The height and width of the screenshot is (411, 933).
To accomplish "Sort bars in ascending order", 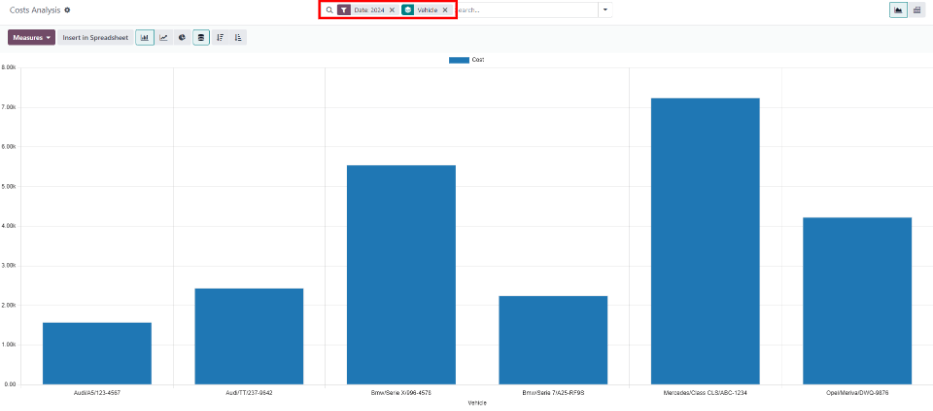I will pyautogui.click(x=238, y=38).
